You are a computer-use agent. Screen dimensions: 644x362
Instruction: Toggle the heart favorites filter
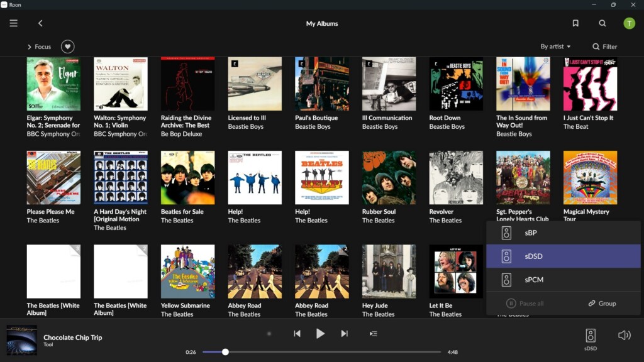point(68,47)
